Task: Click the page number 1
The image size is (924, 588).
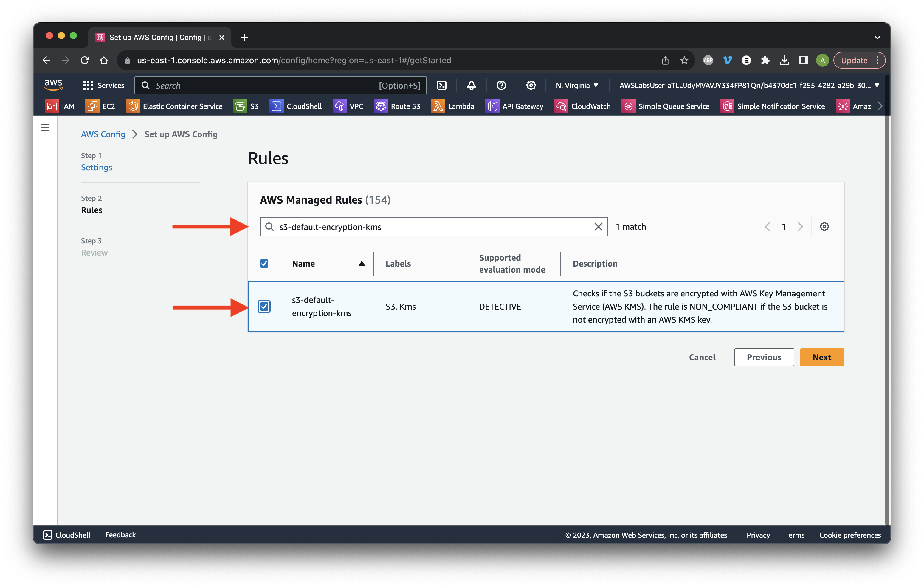Action: [784, 227]
